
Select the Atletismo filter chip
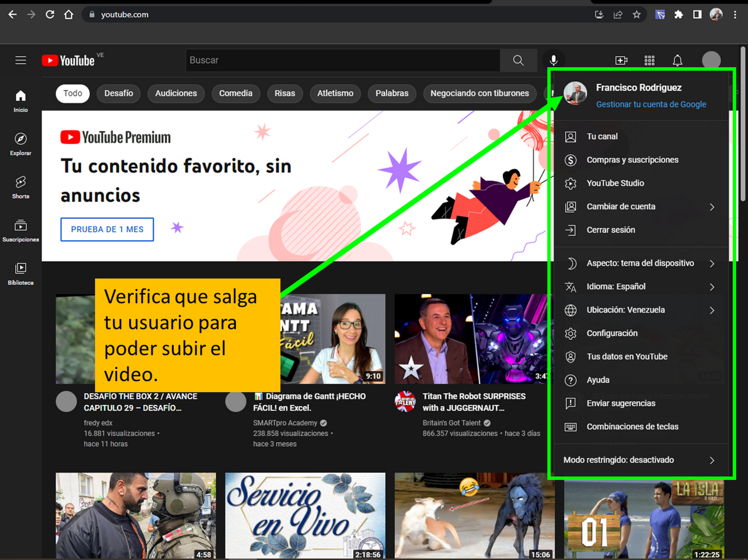[x=335, y=93]
